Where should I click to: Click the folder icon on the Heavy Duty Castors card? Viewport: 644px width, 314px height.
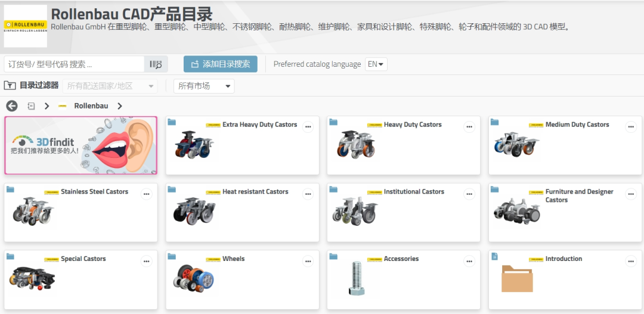[x=333, y=122]
